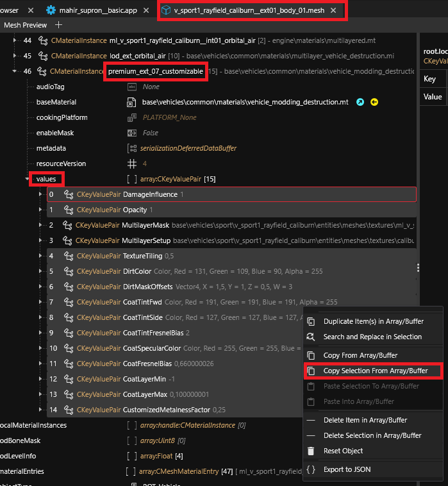Click the file icon before the baseMaterial path
The image size is (448, 486).
131,103
